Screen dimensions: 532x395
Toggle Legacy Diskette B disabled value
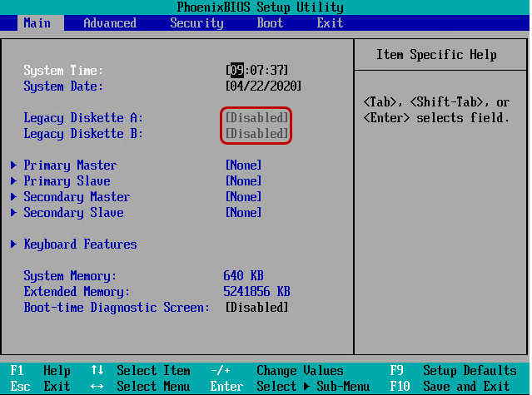256,134
